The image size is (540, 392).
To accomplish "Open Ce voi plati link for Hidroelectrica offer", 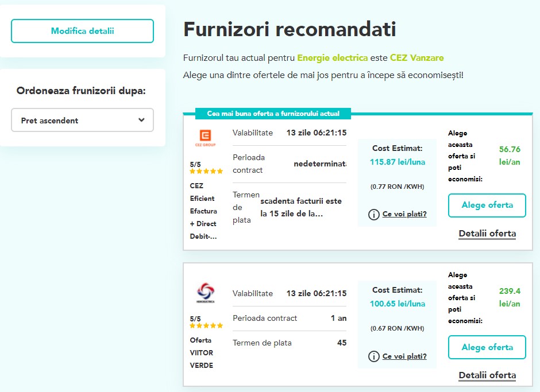I will pos(404,356).
